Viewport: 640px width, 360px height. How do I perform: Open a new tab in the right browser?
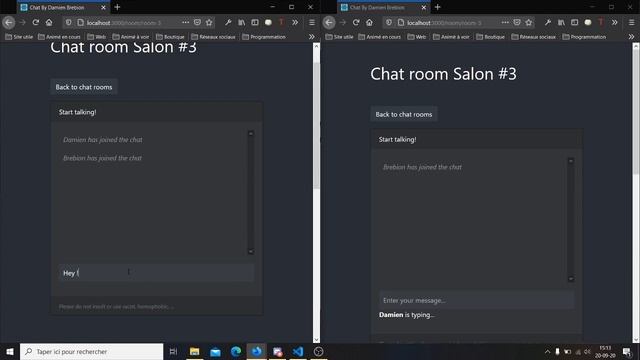(x=438, y=7)
